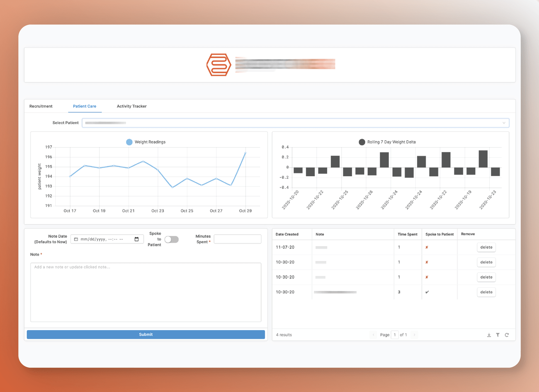The image size is (539, 392).
Task: Toggle the Rolling 7 Day Weight Delta legend
Action: [362, 142]
